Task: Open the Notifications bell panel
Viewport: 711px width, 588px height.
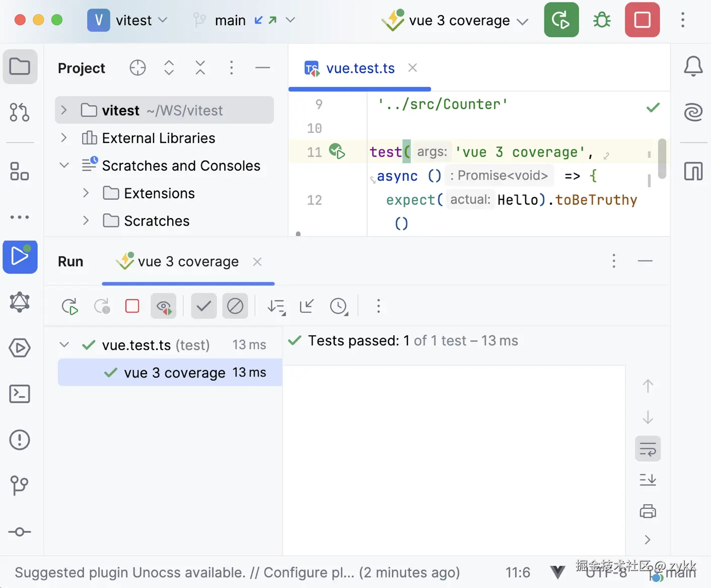Action: click(693, 66)
